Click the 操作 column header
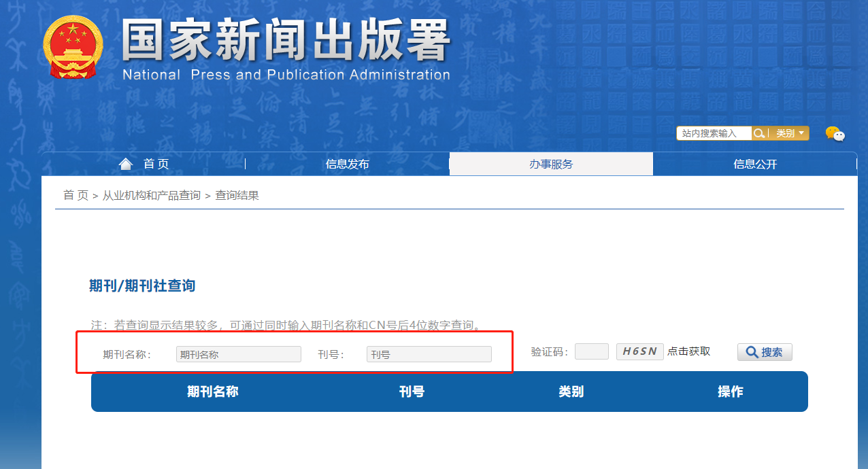Viewport: 868px width, 469px height. pyautogui.click(x=731, y=392)
